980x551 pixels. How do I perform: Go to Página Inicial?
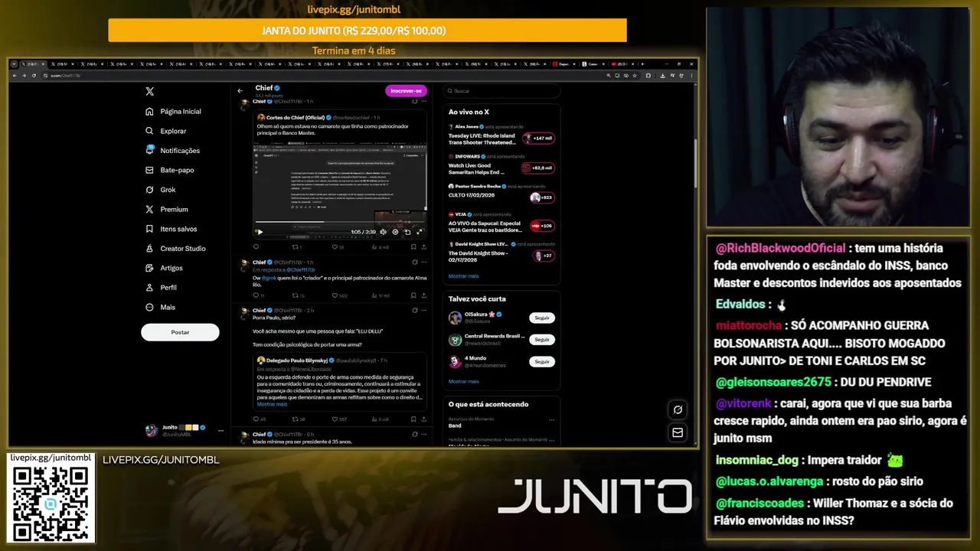coord(173,111)
